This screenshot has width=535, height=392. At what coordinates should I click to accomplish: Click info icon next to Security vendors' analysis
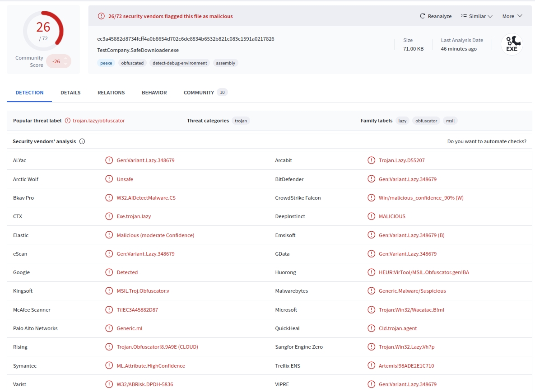click(82, 141)
